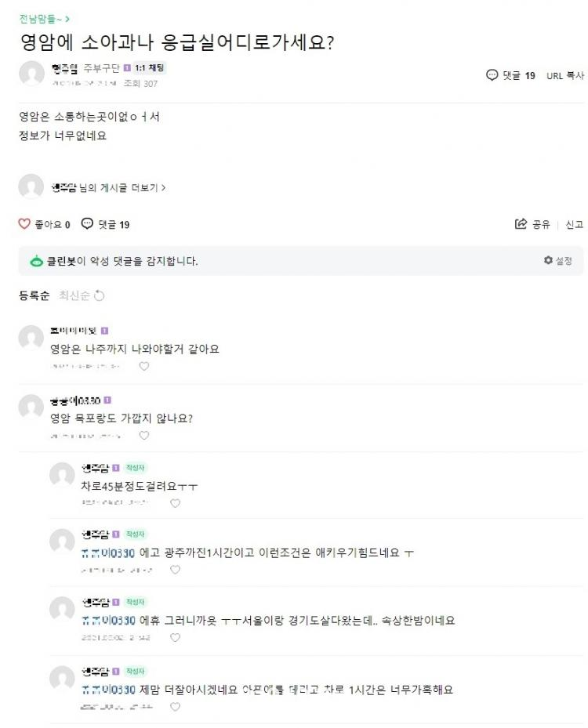The width and height of the screenshot is (588, 728).
Task: Report the post with 신고
Action: coord(575,224)
